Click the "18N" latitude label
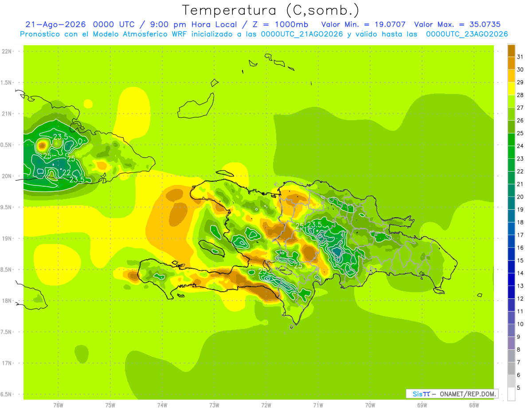Image resolution: width=532 pixels, height=411 pixels. 7,301
